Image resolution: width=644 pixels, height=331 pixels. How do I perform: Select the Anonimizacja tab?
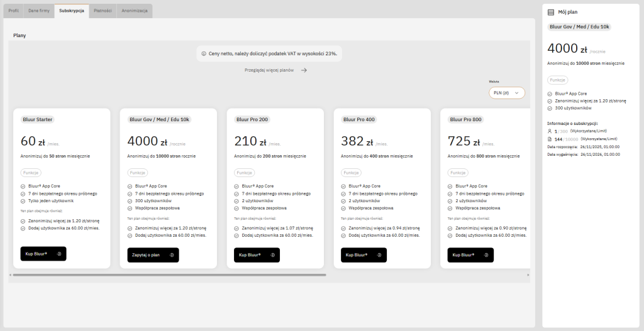click(x=134, y=11)
